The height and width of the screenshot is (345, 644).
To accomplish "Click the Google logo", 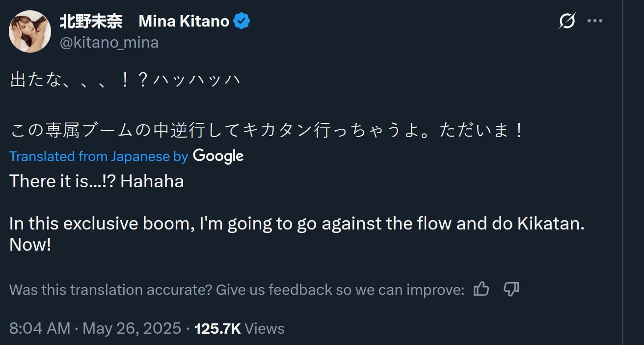I will click(218, 156).
